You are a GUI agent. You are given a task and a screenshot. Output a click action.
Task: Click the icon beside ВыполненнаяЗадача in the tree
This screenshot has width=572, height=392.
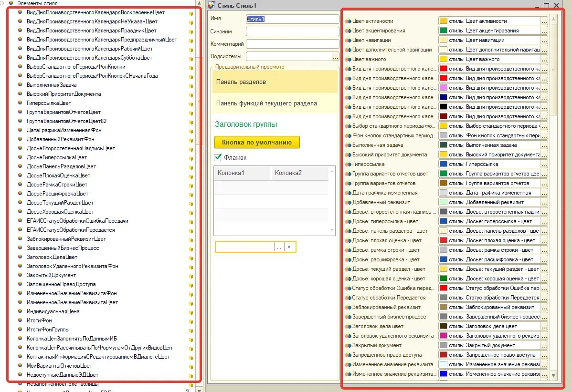[x=20, y=84]
